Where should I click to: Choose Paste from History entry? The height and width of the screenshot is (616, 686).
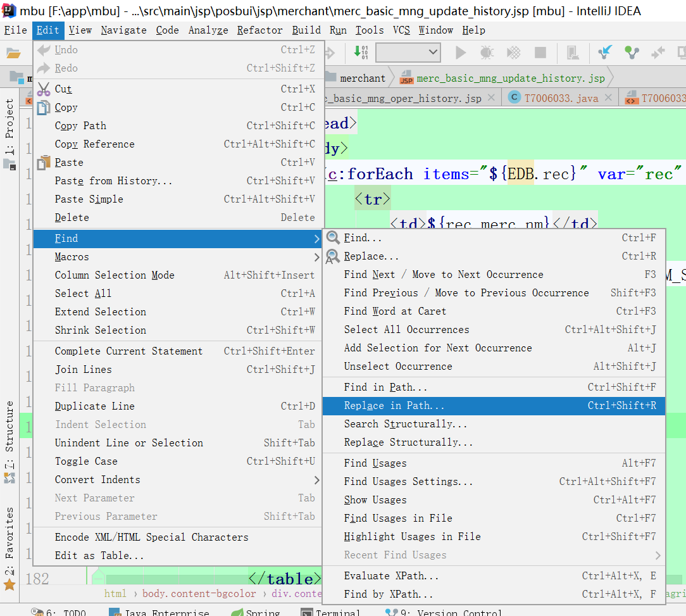point(178,181)
